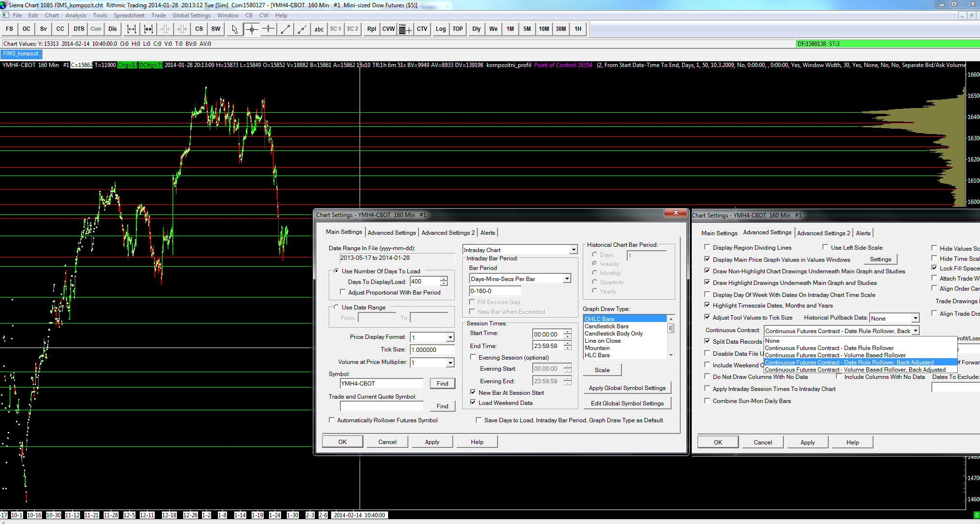Uncheck Load Weekend Data
The image size is (980, 524).
(473, 403)
